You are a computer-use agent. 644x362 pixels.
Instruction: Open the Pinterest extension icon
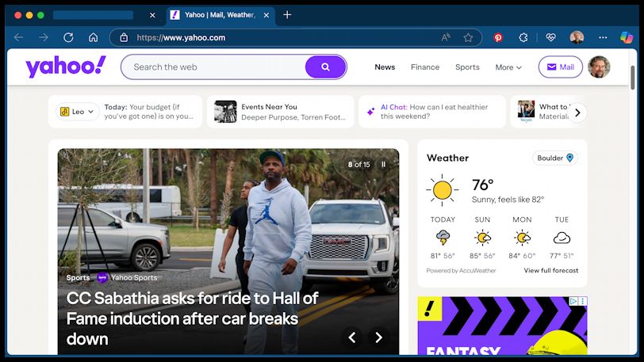click(x=498, y=38)
